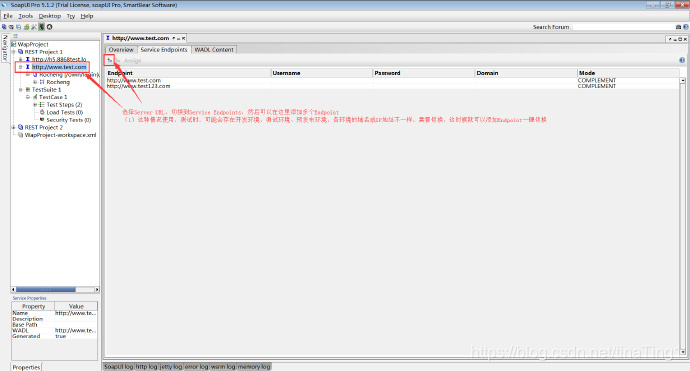Click the Name property value cell
690x371 pixels.
76,313
